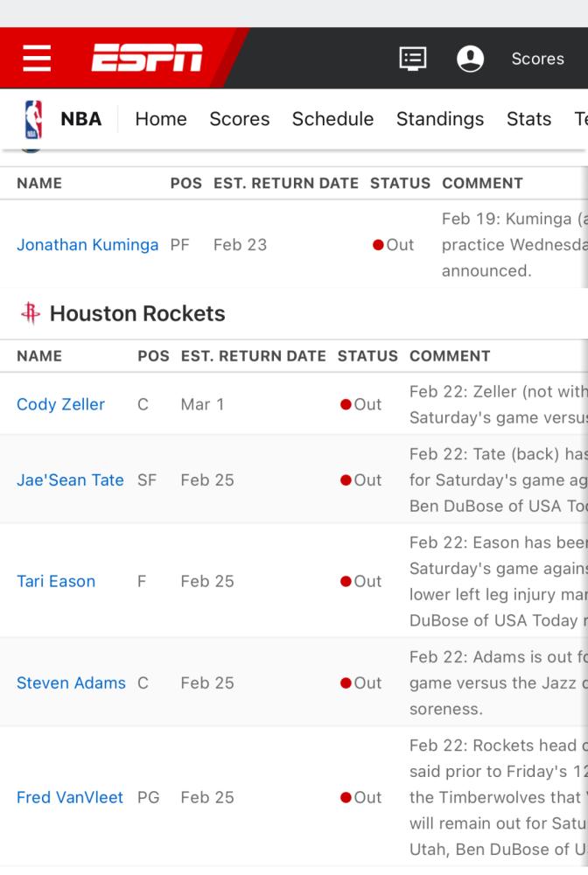588x875 pixels.
Task: Click the NBA league logo
Action: pyautogui.click(x=33, y=119)
